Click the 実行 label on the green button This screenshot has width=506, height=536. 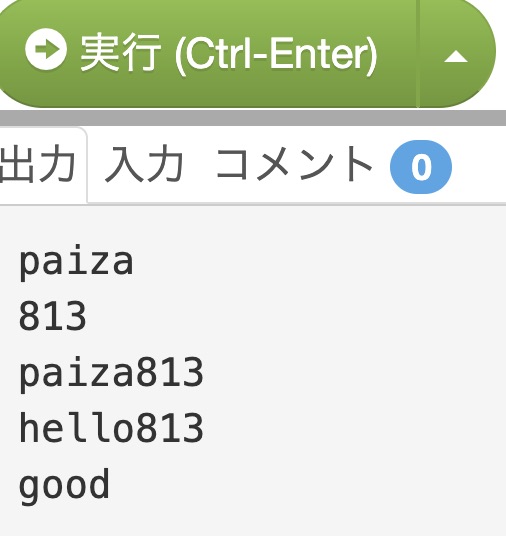pyautogui.click(x=121, y=52)
